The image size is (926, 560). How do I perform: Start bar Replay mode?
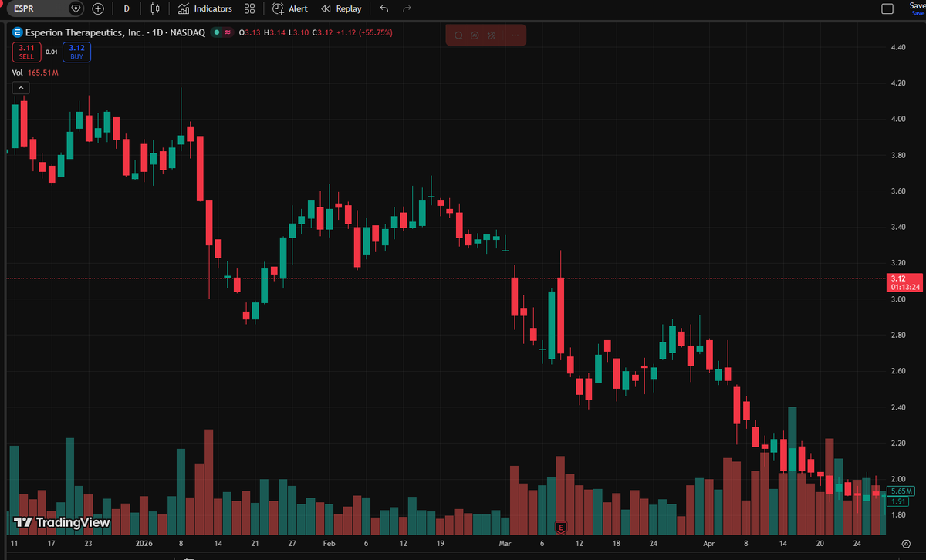(341, 8)
